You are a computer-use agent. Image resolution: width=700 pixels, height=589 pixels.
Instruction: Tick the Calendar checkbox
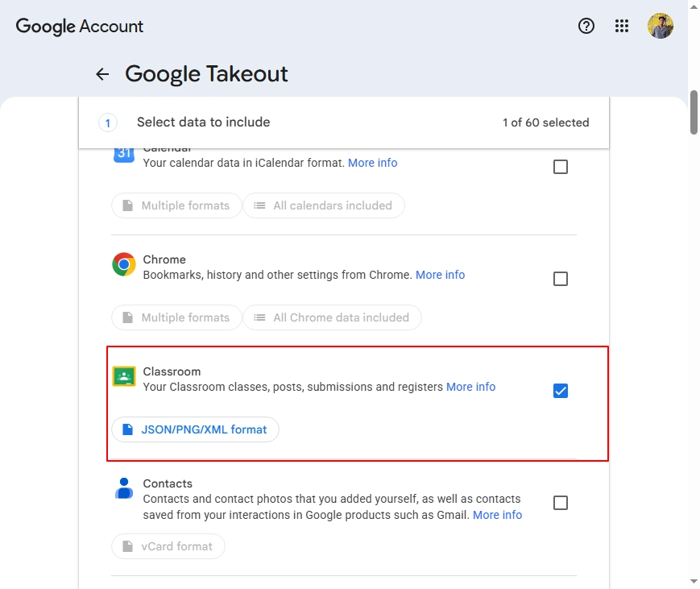561,167
